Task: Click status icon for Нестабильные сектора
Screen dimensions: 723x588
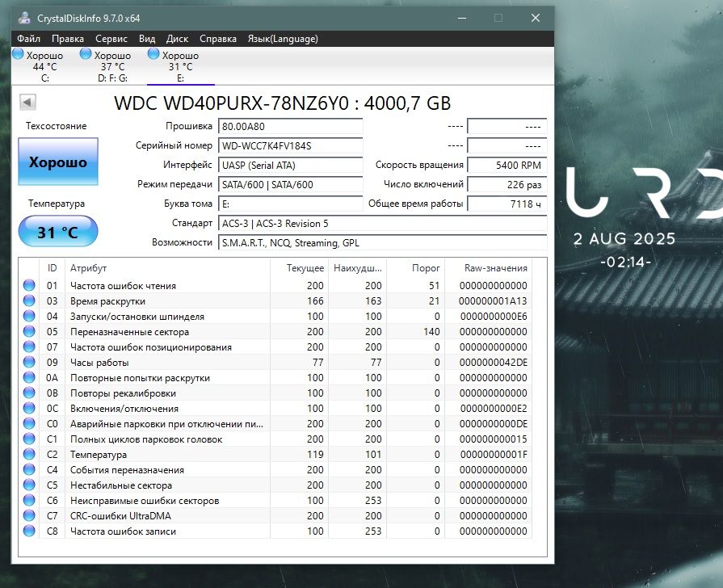Action: point(29,485)
